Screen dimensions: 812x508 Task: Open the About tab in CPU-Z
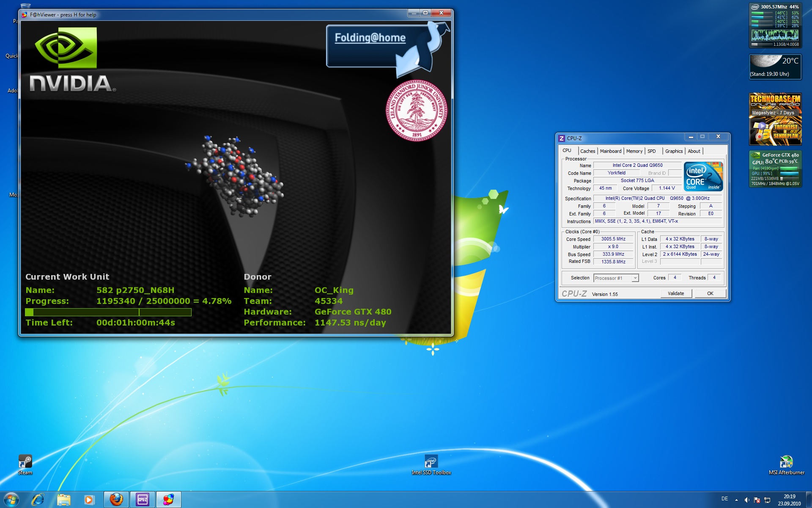click(694, 151)
